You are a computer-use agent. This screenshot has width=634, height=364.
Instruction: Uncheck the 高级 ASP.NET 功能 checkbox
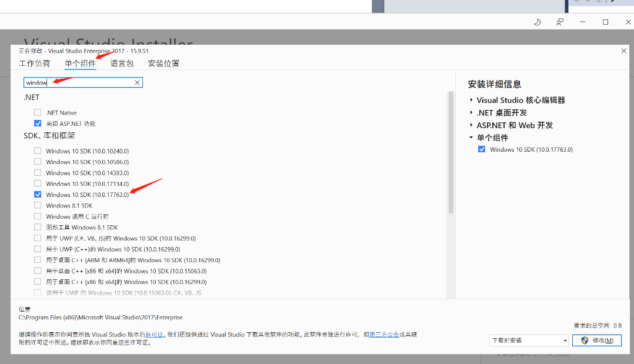tap(38, 123)
